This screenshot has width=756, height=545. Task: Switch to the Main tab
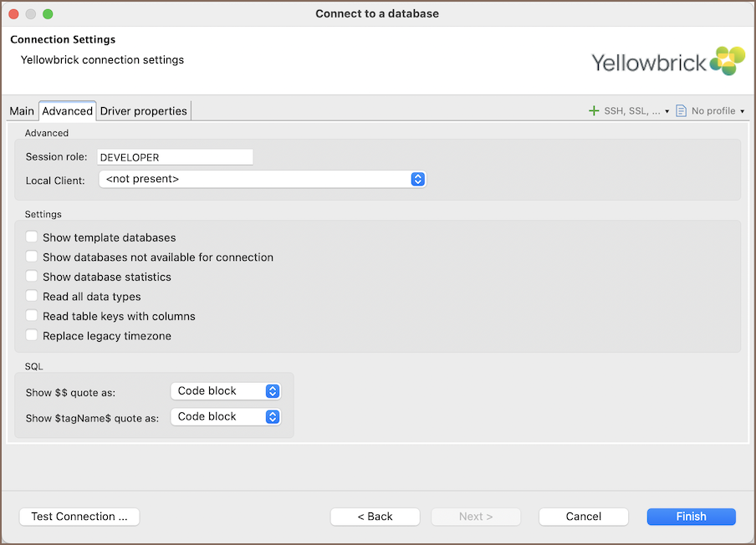[x=22, y=111]
